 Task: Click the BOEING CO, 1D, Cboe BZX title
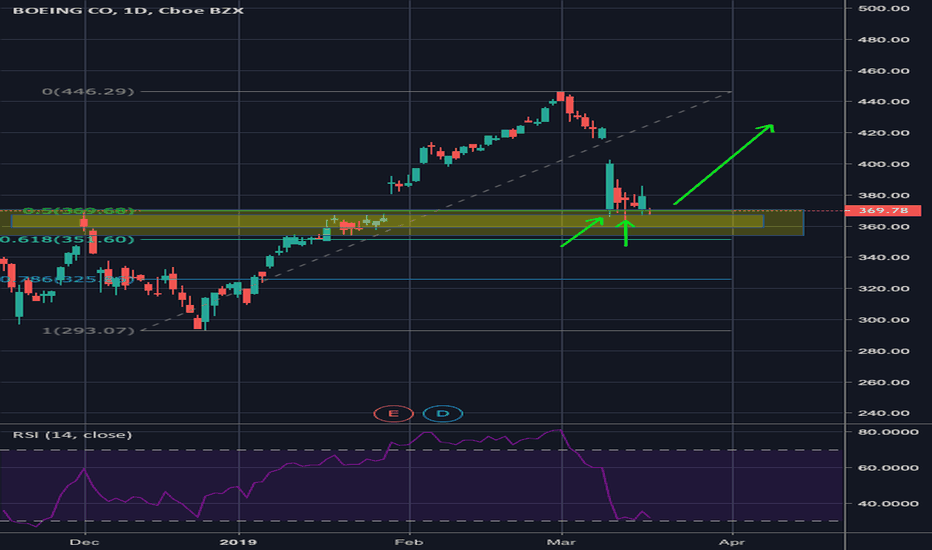[128, 10]
